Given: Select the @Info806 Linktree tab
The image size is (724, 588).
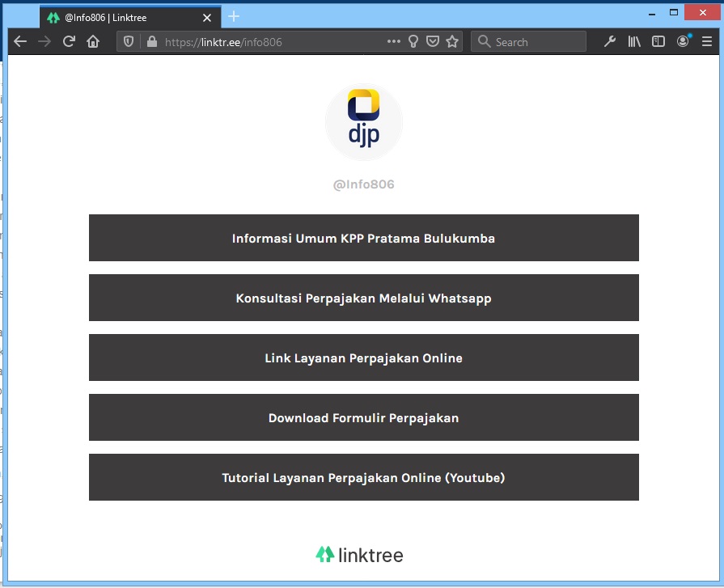Looking at the screenshot, I should (x=121, y=18).
